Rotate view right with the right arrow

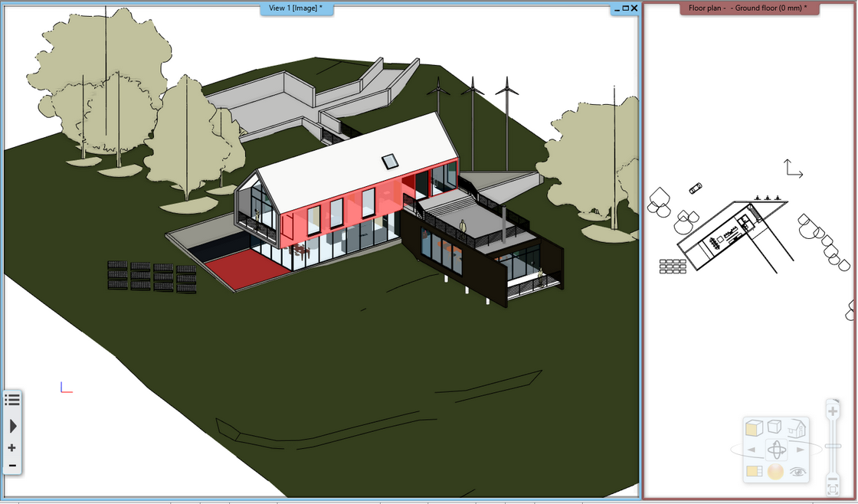point(801,450)
